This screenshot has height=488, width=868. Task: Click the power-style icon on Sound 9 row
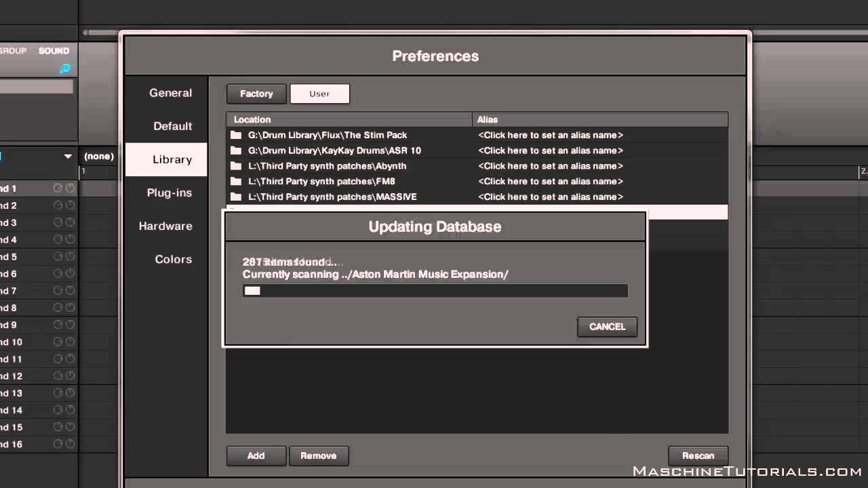click(70, 325)
